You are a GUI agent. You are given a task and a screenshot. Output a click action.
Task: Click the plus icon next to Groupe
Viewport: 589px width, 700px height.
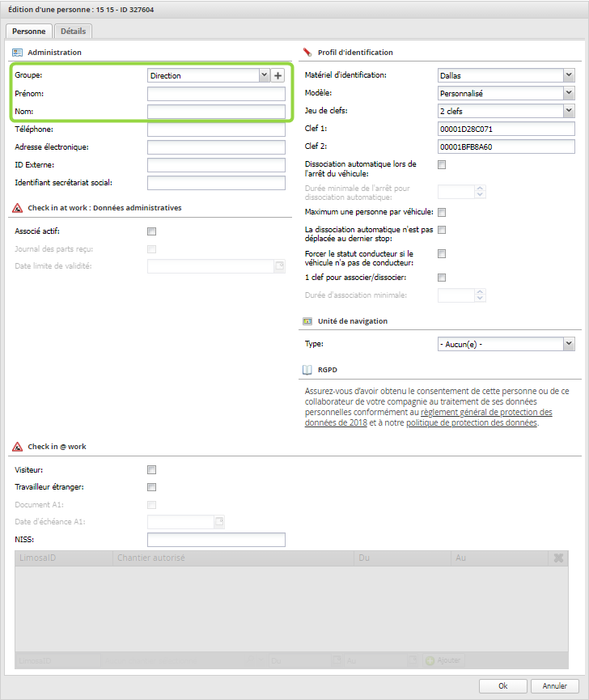click(x=278, y=75)
